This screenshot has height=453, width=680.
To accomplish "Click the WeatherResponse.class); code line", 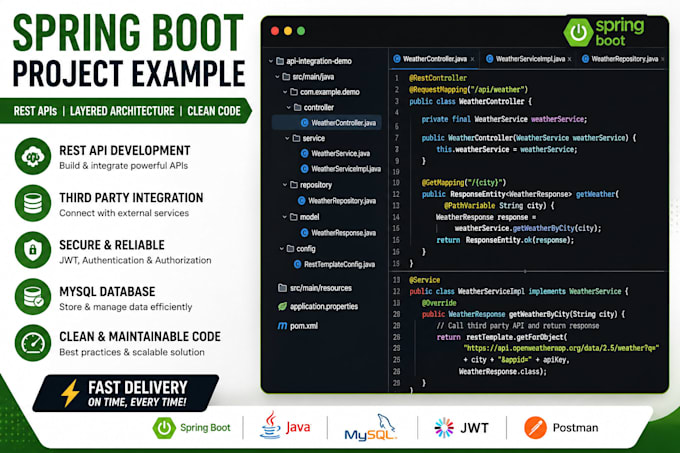I will (503, 372).
